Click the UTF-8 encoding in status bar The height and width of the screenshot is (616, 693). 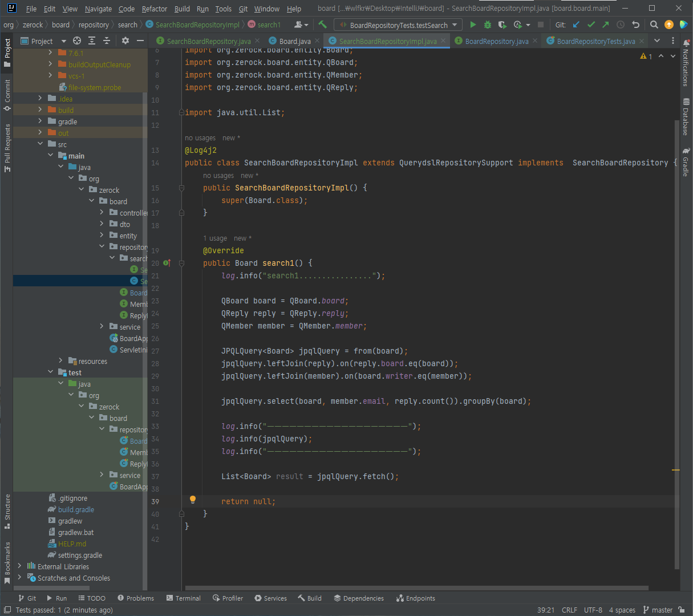[x=593, y=610]
